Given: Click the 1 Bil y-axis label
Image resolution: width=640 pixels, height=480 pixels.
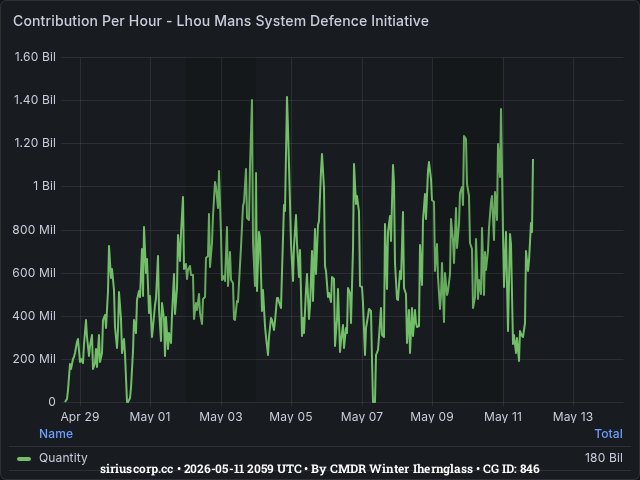Looking at the screenshot, I should [x=44, y=186].
